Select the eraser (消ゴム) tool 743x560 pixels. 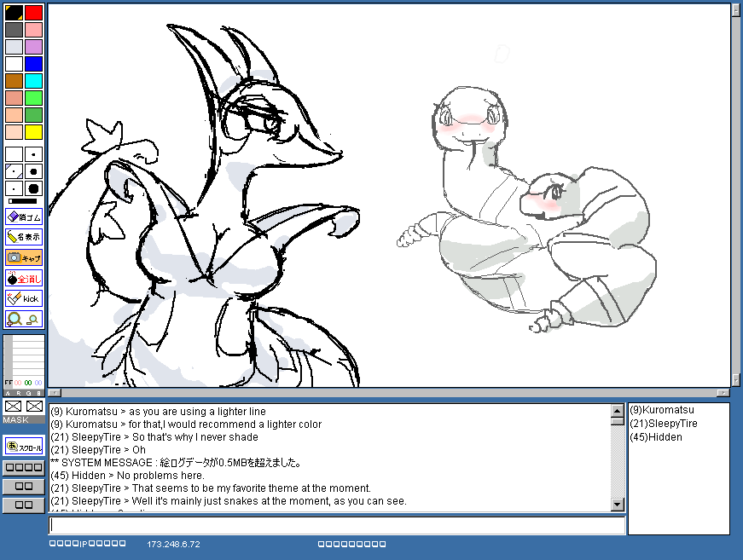[24, 216]
